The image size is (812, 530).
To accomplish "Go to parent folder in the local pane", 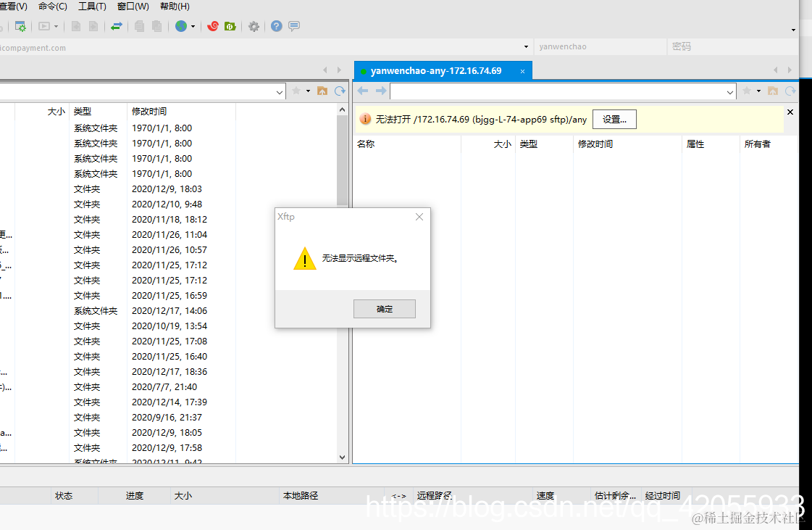I will 322,91.
